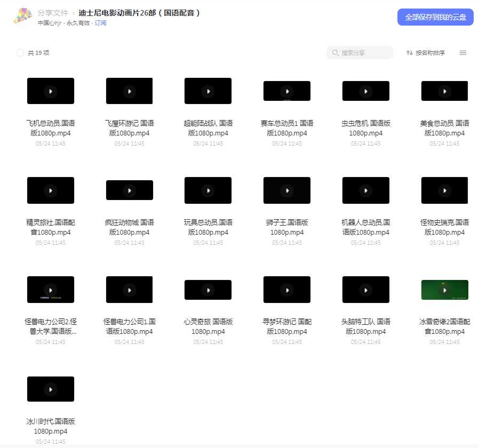Select file name 冰川时代.国语版1080p.mp4

click(51, 426)
